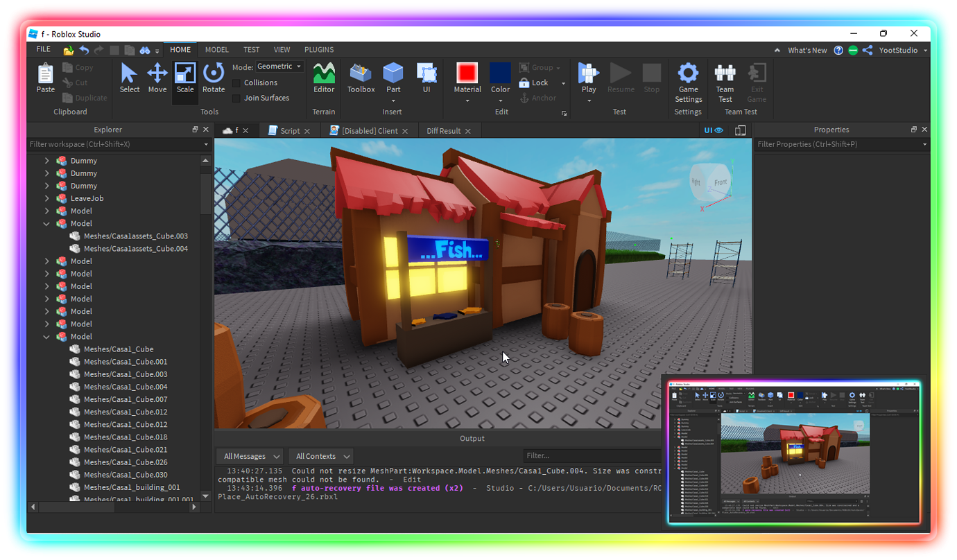This screenshot has width=957, height=560.
Task: Select the Move tool
Action: (x=157, y=78)
